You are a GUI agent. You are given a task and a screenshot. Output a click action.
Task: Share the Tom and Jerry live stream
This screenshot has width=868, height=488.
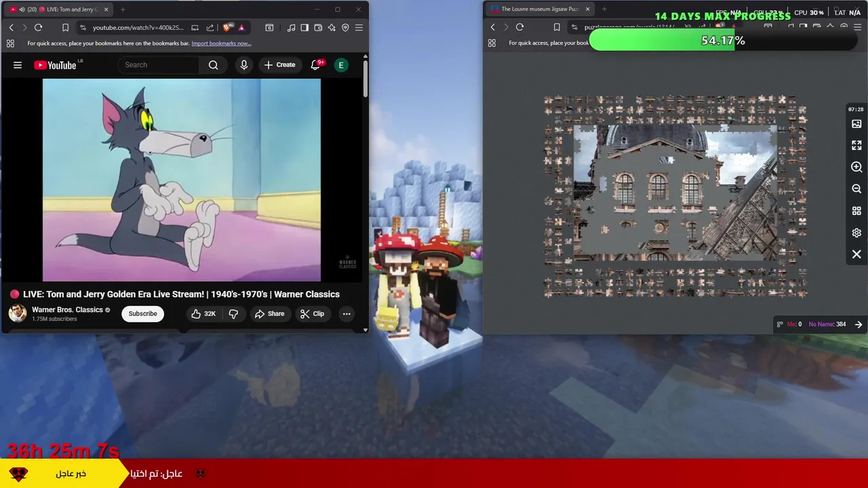click(x=269, y=314)
